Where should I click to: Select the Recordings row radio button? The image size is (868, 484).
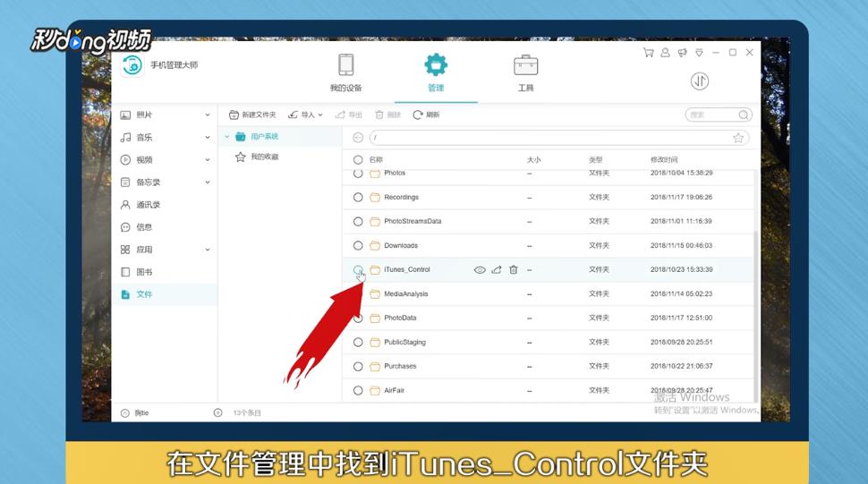358,198
